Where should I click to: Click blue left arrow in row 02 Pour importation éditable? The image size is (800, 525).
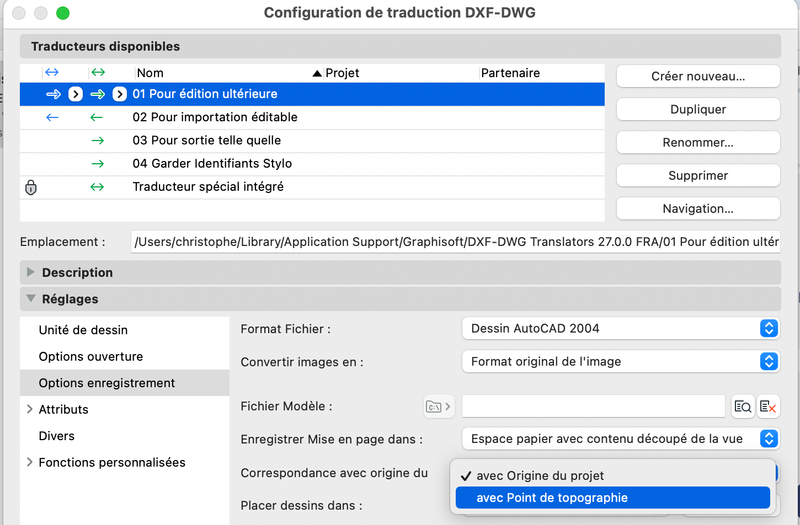tap(52, 117)
